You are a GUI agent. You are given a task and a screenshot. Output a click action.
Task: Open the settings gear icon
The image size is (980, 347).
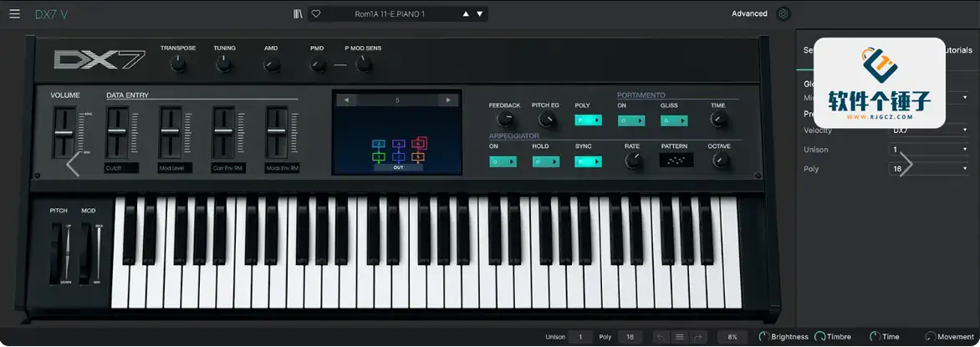(x=783, y=13)
